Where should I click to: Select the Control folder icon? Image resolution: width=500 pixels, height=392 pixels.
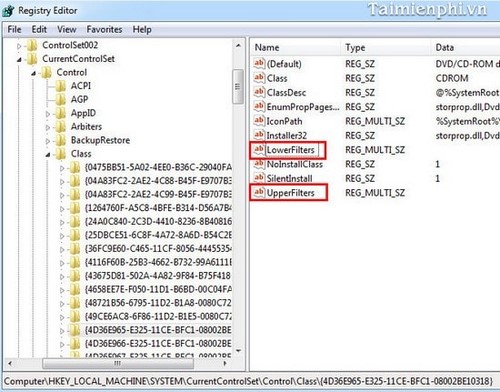click(46, 72)
